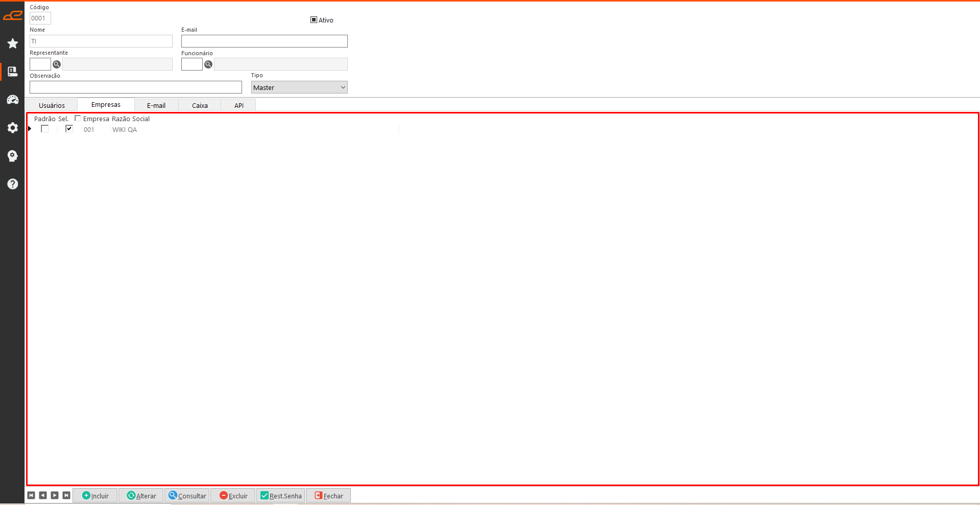Click the dashboard gauge sidebar icon

point(13,100)
